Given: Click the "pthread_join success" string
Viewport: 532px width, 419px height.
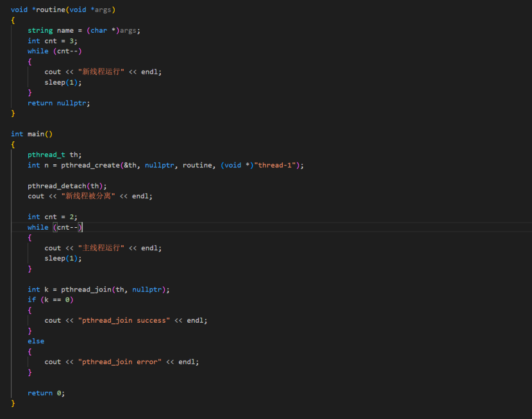Looking at the screenshot, I should coord(124,321).
